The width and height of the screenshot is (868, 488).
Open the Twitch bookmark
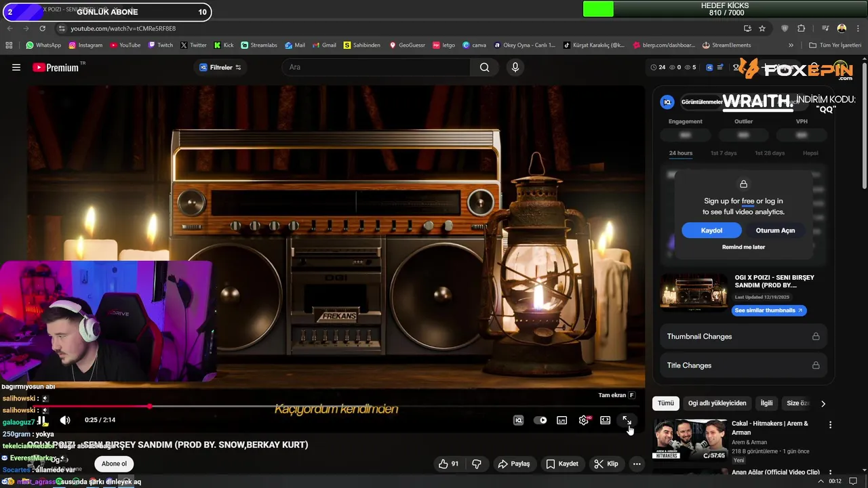coord(161,45)
